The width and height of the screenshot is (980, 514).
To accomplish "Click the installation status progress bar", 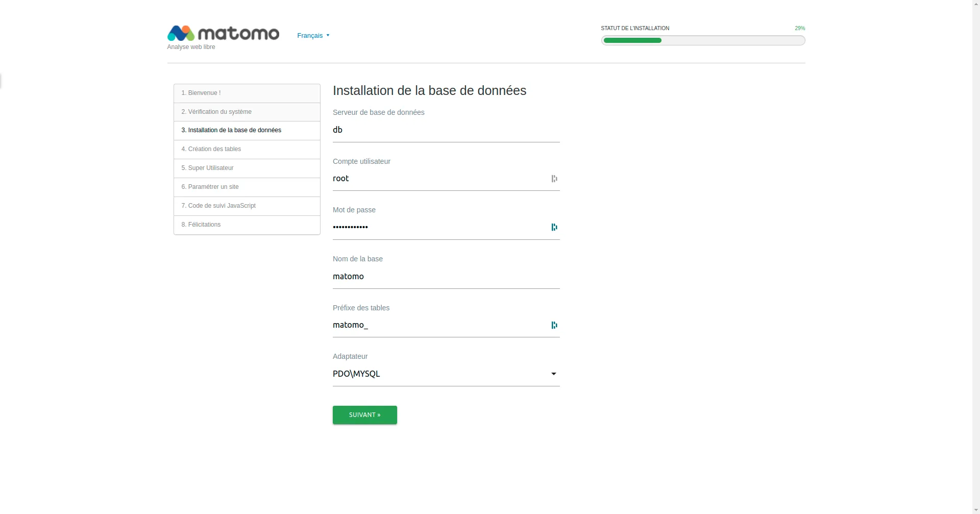I will (x=702, y=40).
